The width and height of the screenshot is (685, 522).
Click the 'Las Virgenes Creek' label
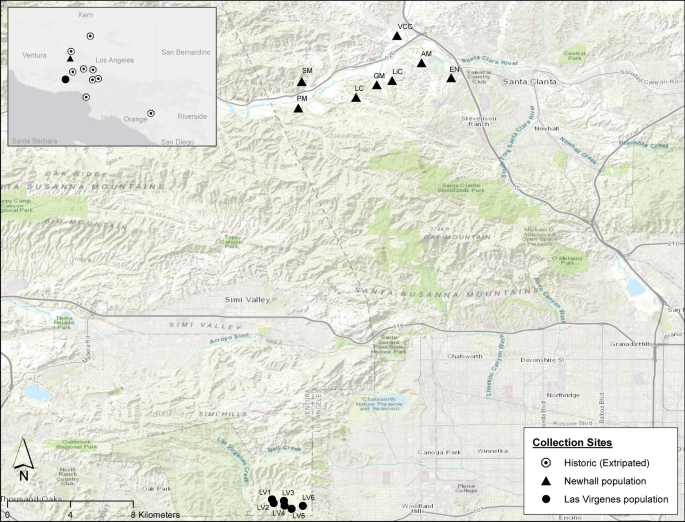pyautogui.click(x=233, y=460)
